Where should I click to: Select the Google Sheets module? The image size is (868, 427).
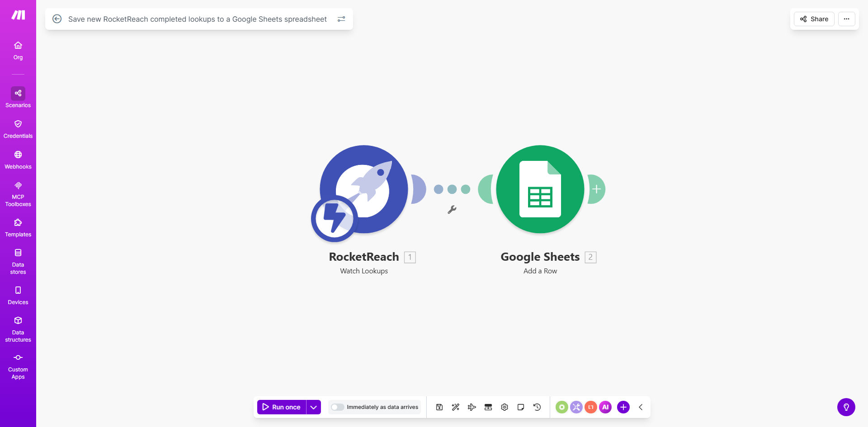coord(540,189)
